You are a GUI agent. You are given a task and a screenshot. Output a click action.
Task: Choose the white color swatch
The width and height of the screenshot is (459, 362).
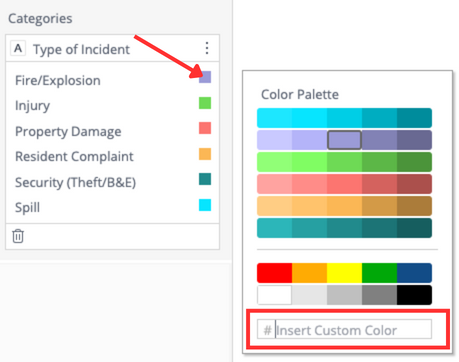click(x=274, y=295)
